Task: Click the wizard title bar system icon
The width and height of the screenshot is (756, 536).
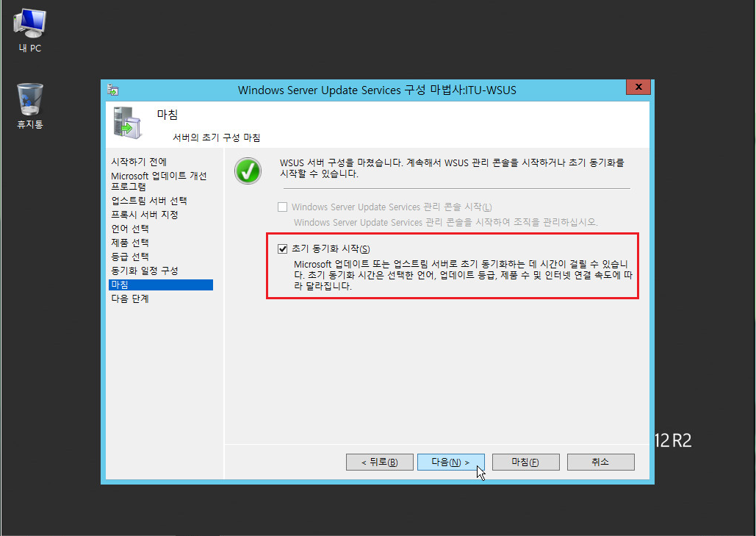Action: click(x=112, y=90)
